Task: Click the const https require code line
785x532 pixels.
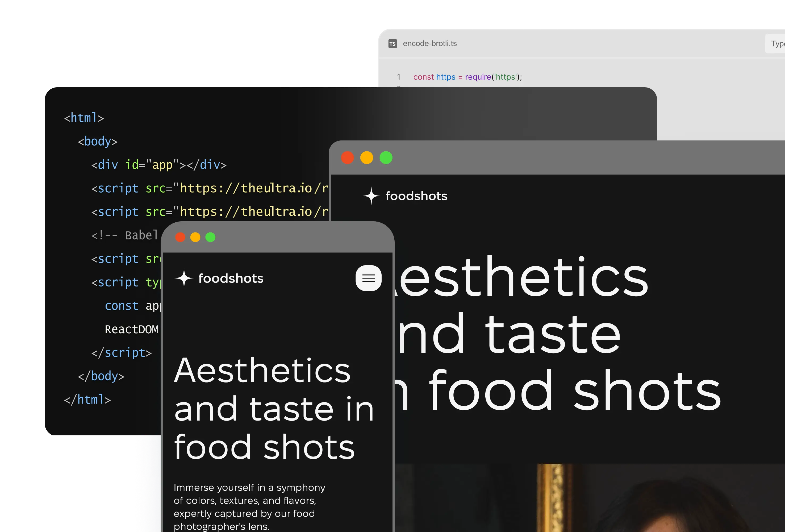Action: tap(467, 77)
